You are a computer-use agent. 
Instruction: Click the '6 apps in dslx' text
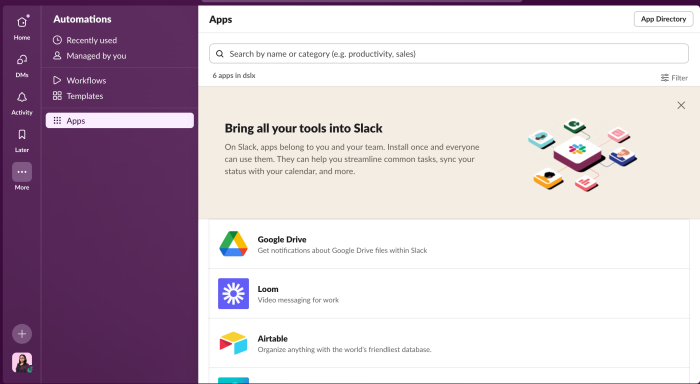pyautogui.click(x=234, y=76)
